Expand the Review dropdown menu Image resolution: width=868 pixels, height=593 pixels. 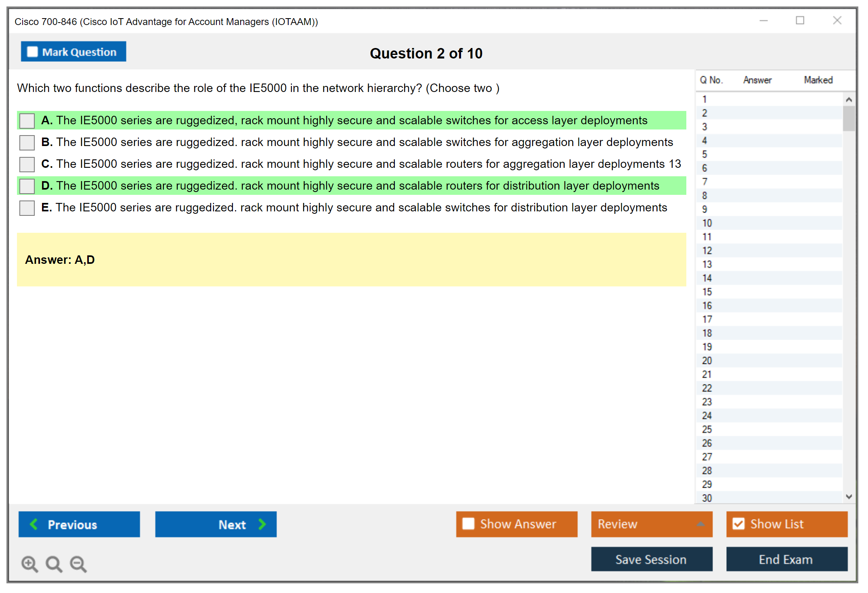[x=700, y=524]
